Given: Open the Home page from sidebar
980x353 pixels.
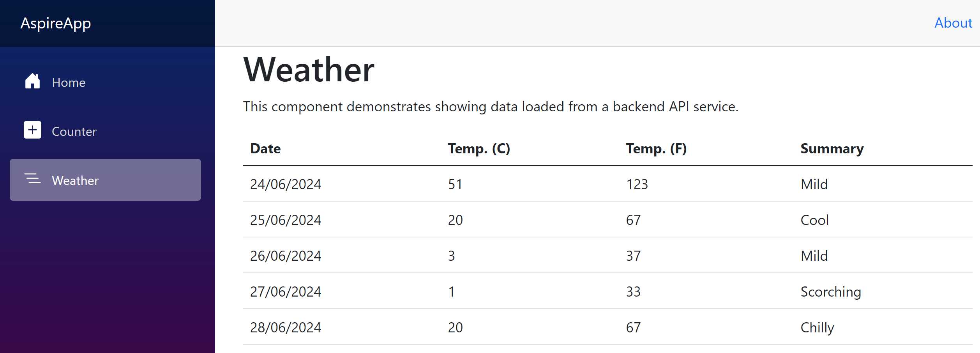Looking at the screenshot, I should [x=69, y=82].
